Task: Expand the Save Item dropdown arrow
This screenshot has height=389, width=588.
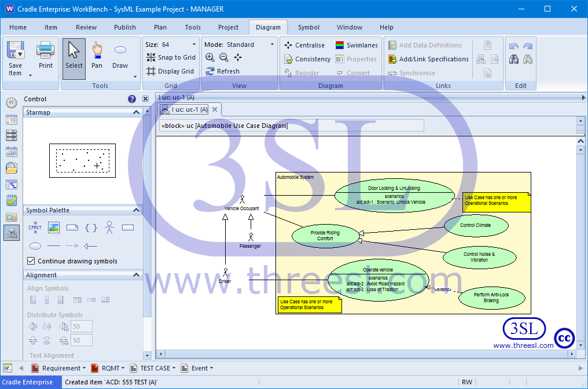Action: point(30,75)
